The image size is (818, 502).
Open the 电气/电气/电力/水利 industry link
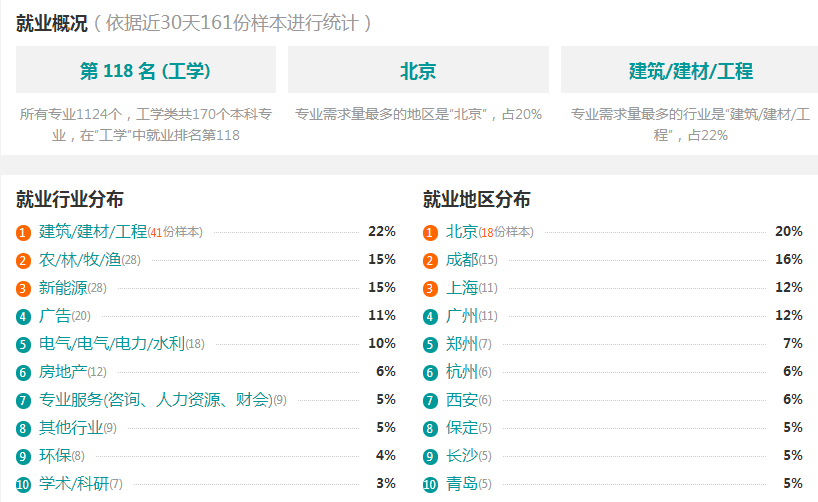point(112,343)
